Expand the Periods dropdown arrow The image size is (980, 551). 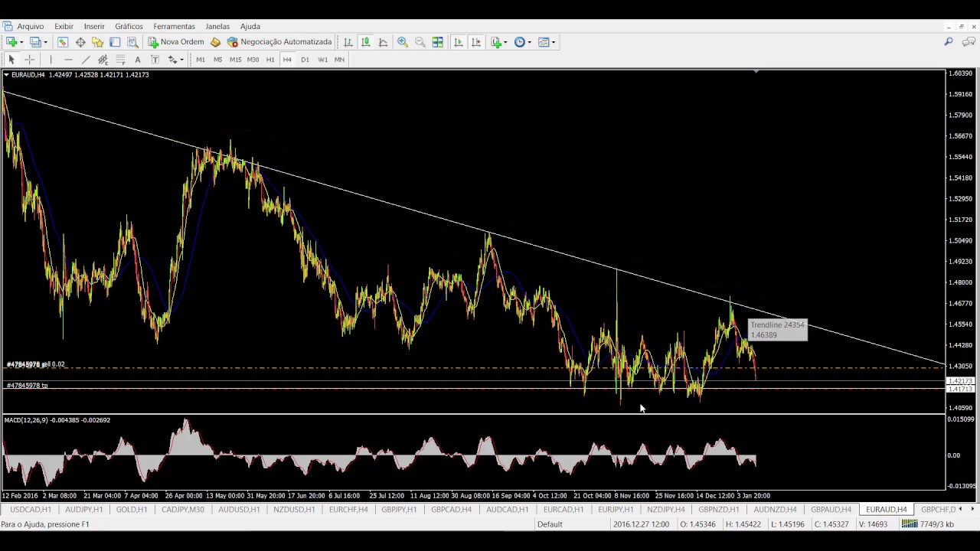[x=529, y=42]
